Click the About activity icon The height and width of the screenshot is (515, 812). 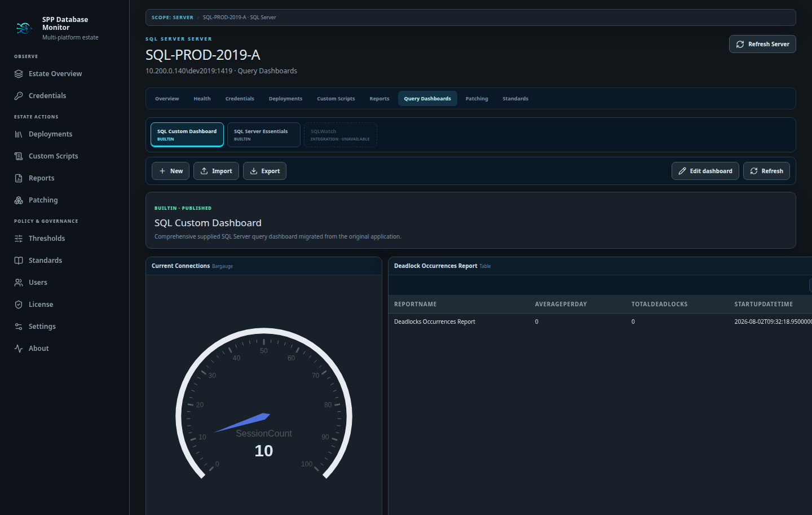tap(19, 349)
